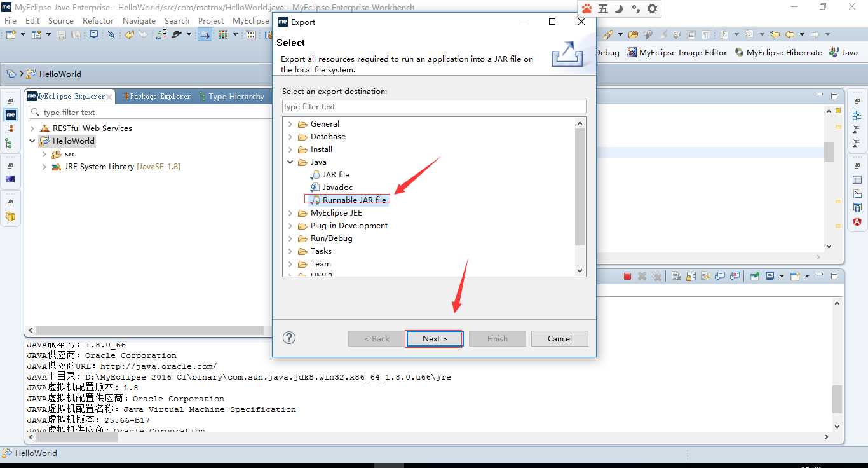Screen dimensions: 868x468
Task: Expand the Team folder
Action: coord(290,264)
